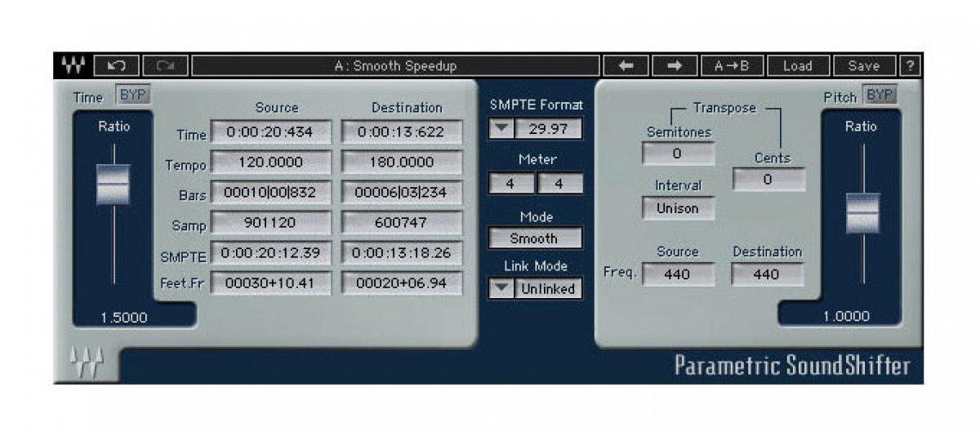This screenshot has width=980, height=432.
Task: Click the Cents value field
Action: [x=768, y=180]
